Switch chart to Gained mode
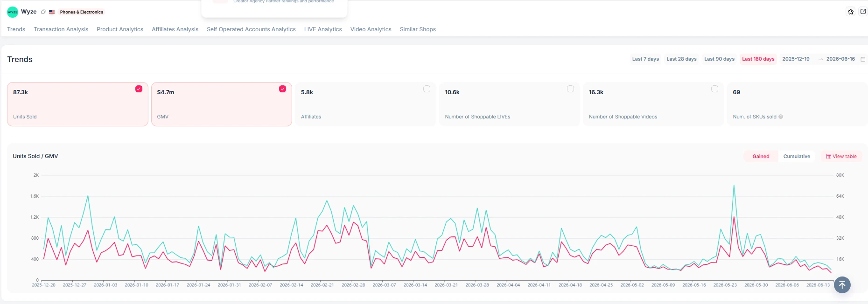This screenshot has width=868, height=304. [x=761, y=157]
